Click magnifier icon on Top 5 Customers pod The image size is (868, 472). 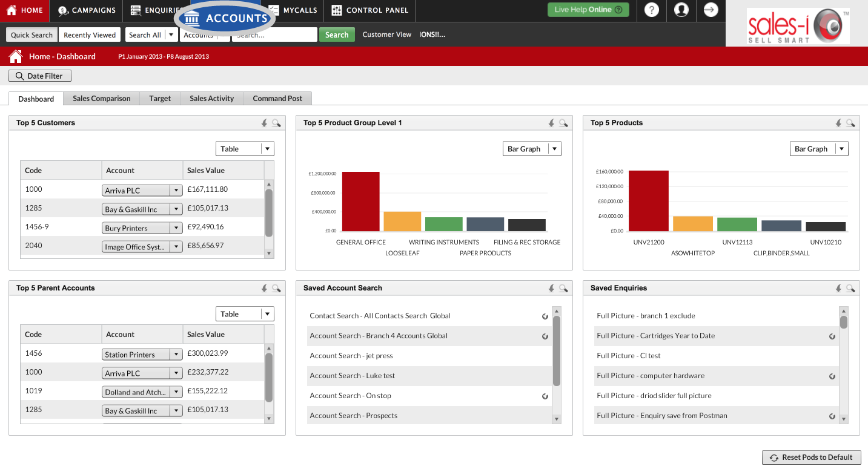pos(276,123)
